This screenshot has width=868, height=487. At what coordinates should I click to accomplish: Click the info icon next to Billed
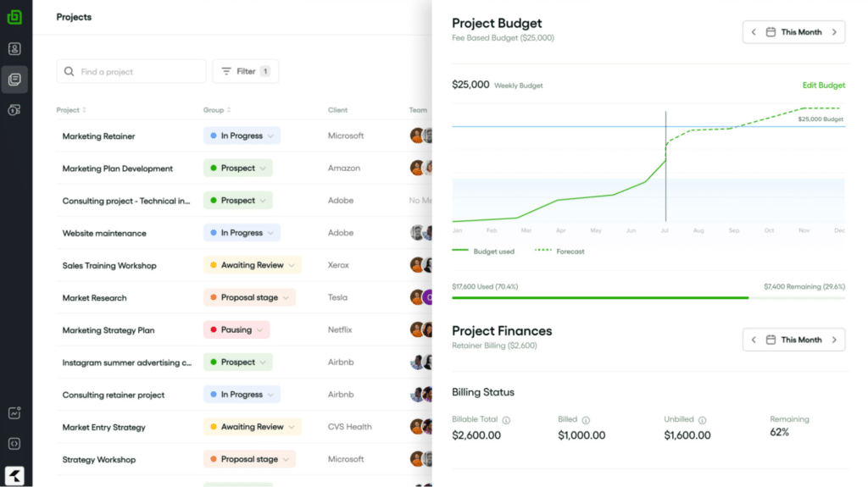point(586,420)
